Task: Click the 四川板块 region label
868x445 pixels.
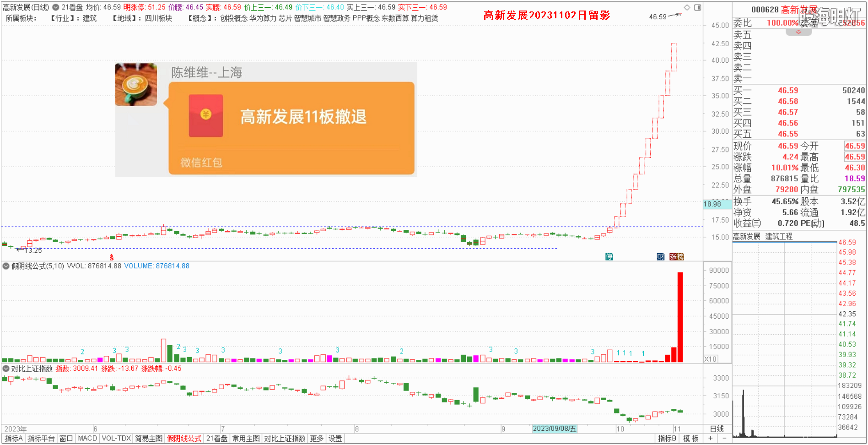Action: [158, 18]
